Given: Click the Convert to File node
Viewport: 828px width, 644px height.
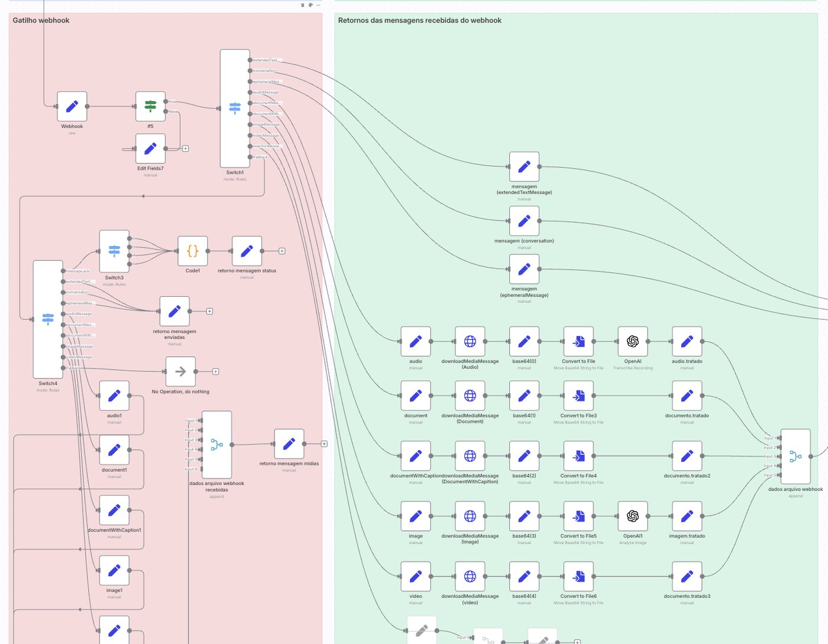Looking at the screenshot, I should pos(578,341).
